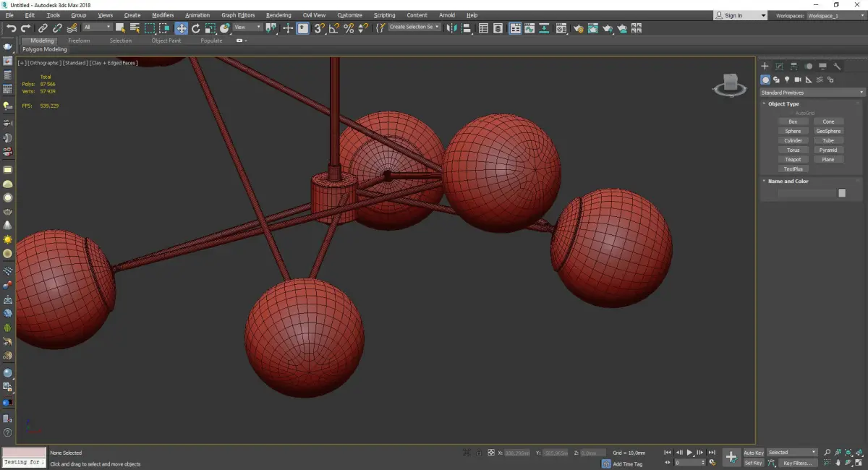The image size is (868, 470).
Task: Toggle the 3D Snaps button
Action: (319, 28)
